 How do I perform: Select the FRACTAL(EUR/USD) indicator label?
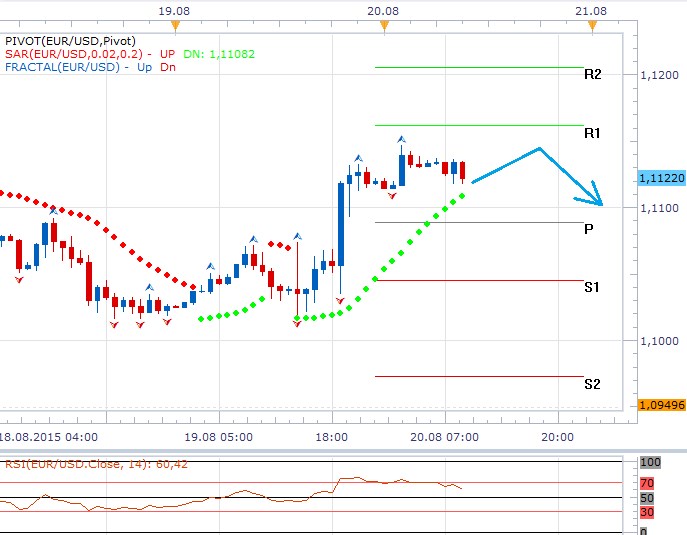point(59,67)
